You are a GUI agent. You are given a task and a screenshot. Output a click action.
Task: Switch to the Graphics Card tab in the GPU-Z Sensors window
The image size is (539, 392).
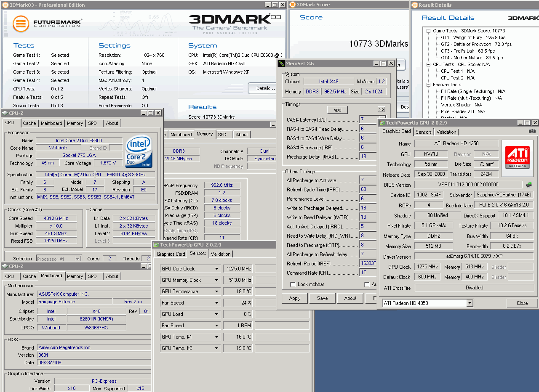171,254
